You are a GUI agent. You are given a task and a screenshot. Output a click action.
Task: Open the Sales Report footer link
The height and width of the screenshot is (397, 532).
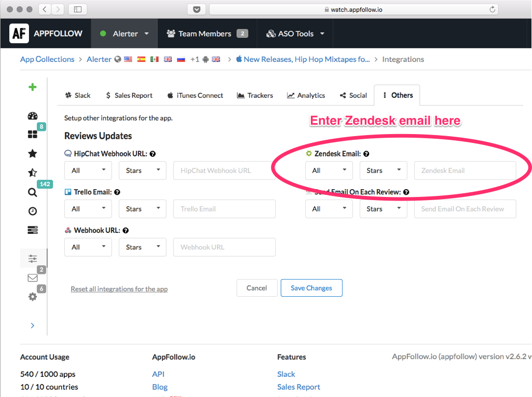pos(298,387)
